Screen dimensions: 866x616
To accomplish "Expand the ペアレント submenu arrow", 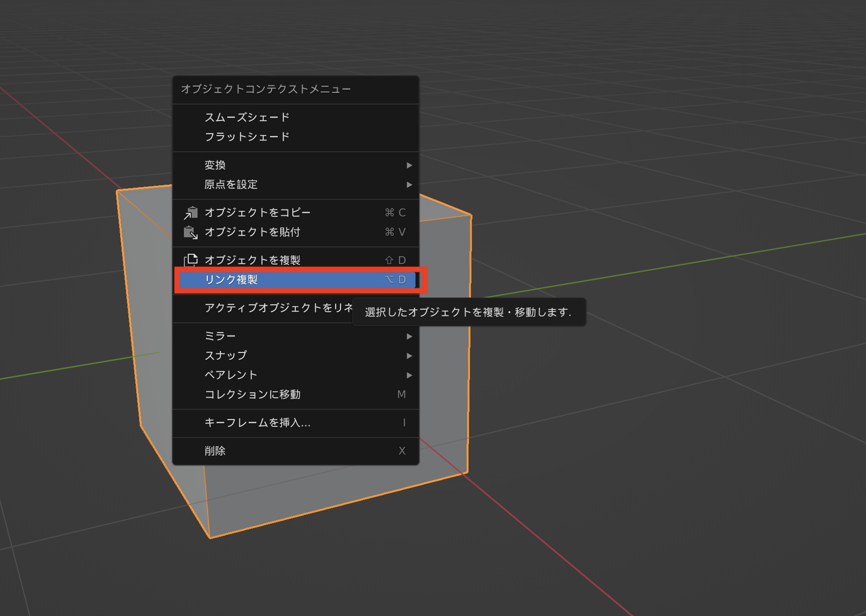I will (409, 375).
